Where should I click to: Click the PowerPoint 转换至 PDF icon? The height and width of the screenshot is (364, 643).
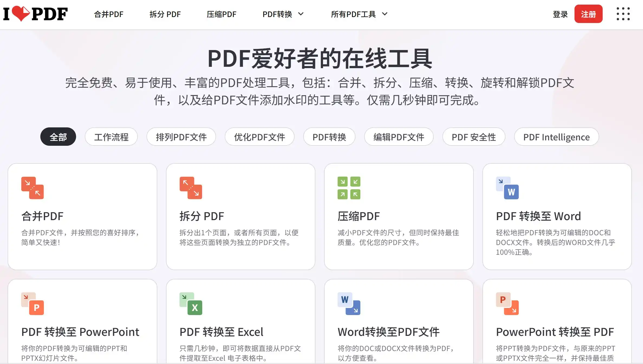click(507, 304)
